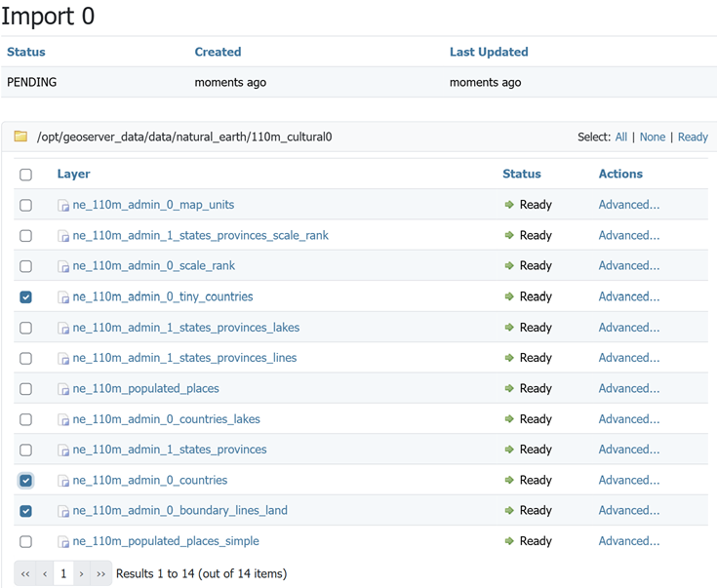717x588 pixels.
Task: Click the layer icon beside ne_110m_admin_1_states_provinces
Action: [63, 450]
